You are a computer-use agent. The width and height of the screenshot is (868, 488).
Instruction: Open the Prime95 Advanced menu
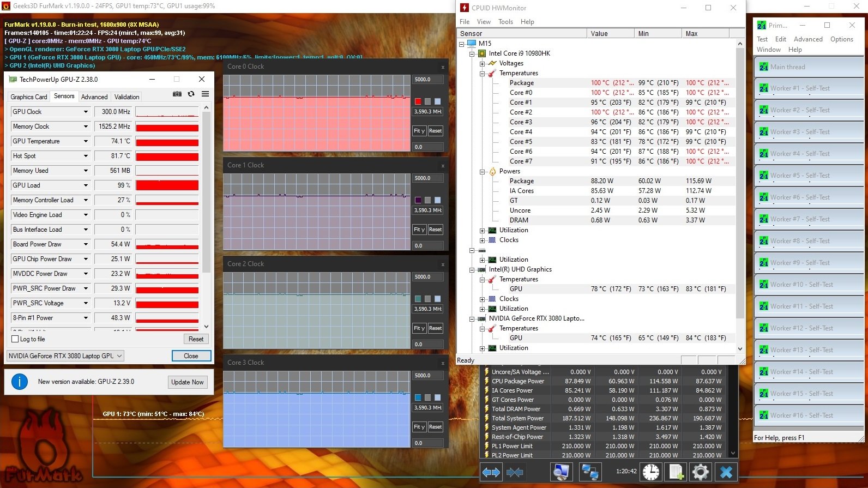[x=808, y=39]
